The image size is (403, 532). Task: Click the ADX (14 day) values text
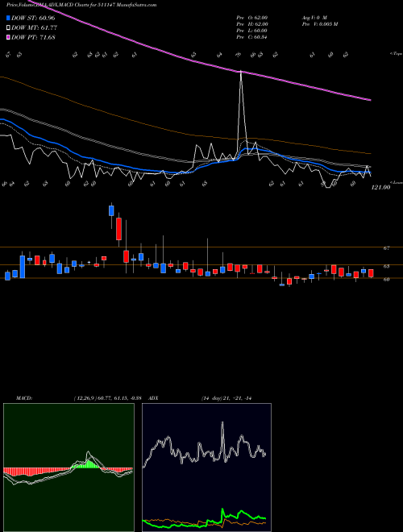[x=226, y=398]
